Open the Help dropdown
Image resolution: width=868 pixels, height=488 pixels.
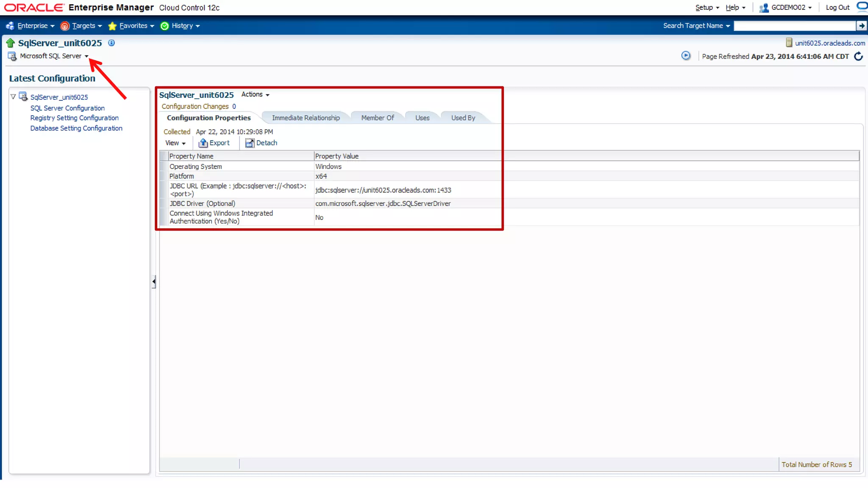click(735, 8)
